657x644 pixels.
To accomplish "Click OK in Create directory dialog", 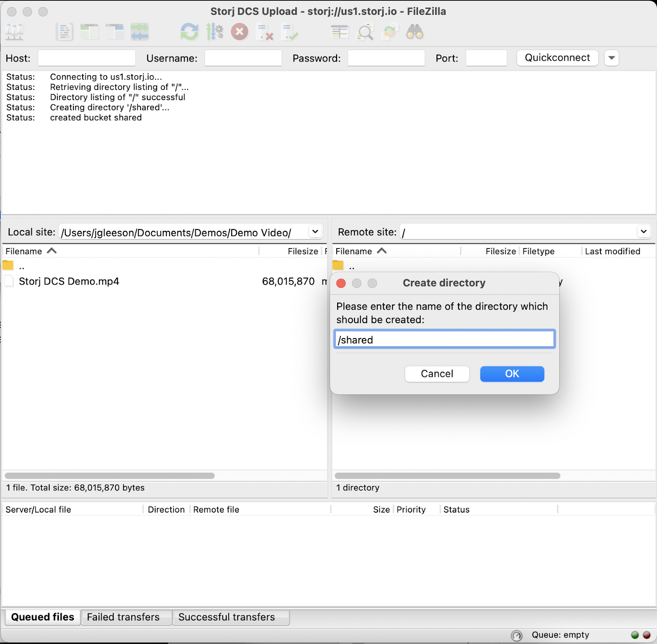I will click(512, 374).
